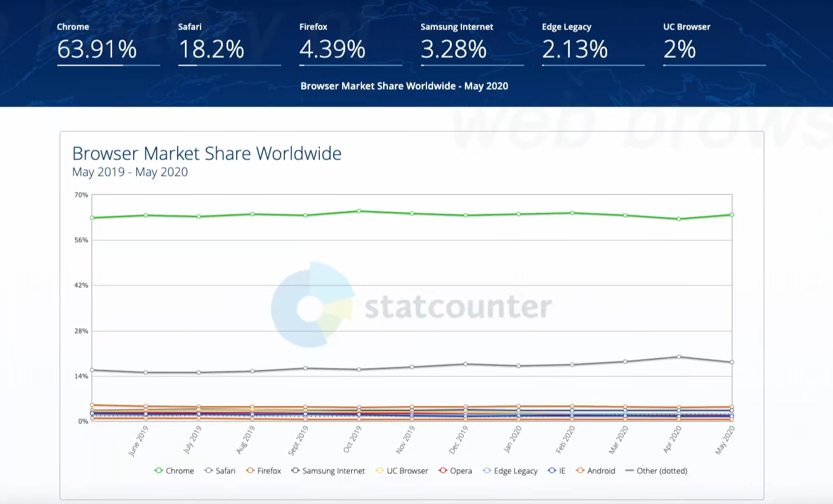This screenshot has width=833, height=504.
Task: Select the Edge Legacy 2.13% stat
Action: coord(593,44)
